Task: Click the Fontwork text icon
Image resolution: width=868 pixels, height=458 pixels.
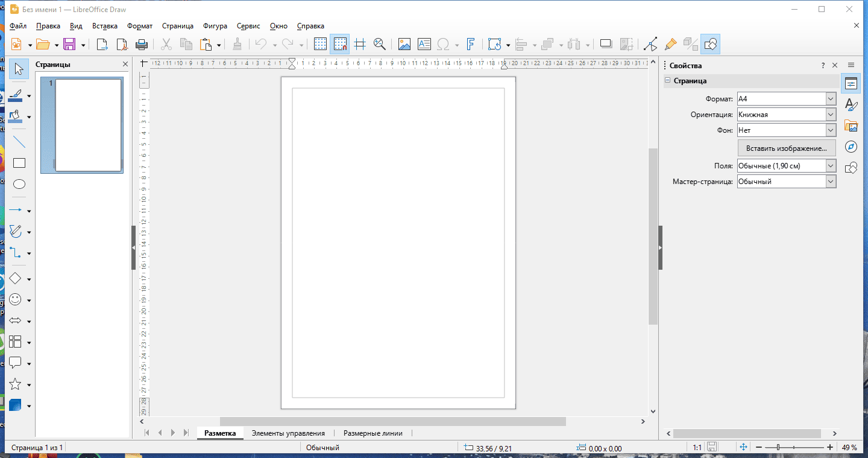Action: point(471,44)
